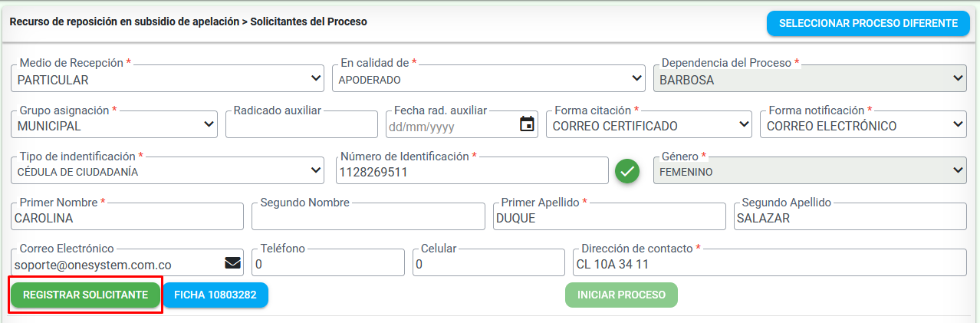Select the Grupo asignación dropdown

(114, 125)
